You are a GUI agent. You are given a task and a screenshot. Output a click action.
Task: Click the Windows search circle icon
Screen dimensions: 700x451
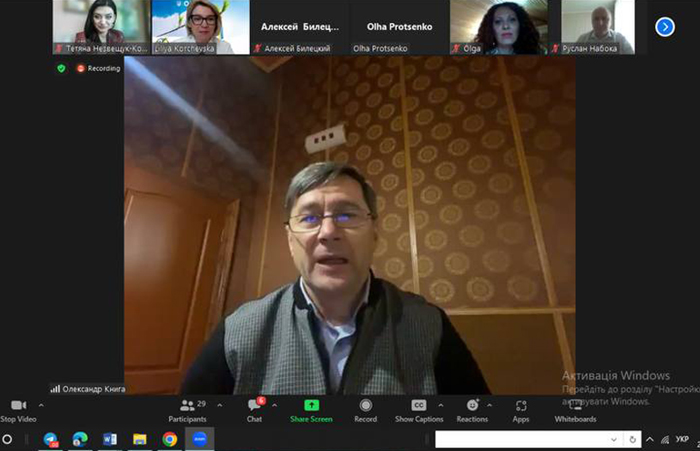tap(7, 439)
